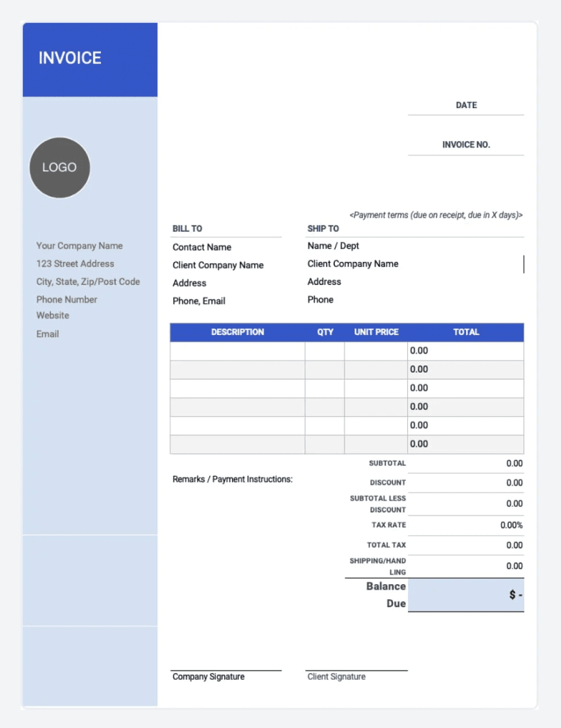This screenshot has width=561, height=728.
Task: Select the payment terms placeholder text
Action: coord(436,215)
